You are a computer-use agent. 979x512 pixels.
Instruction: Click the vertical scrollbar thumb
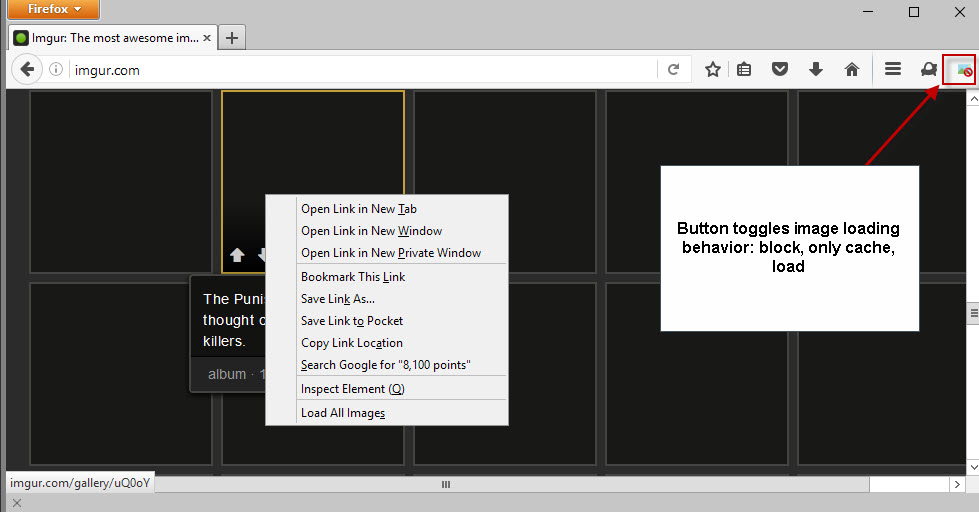click(973, 312)
